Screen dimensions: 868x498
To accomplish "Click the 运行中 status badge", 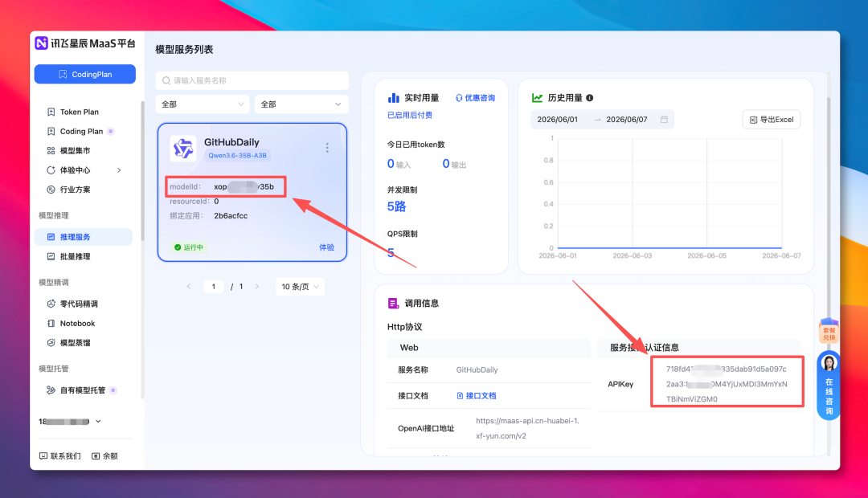I will 189,247.
